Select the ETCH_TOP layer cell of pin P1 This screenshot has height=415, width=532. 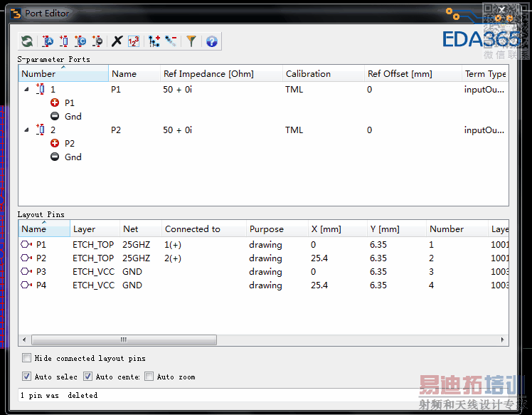(93, 245)
